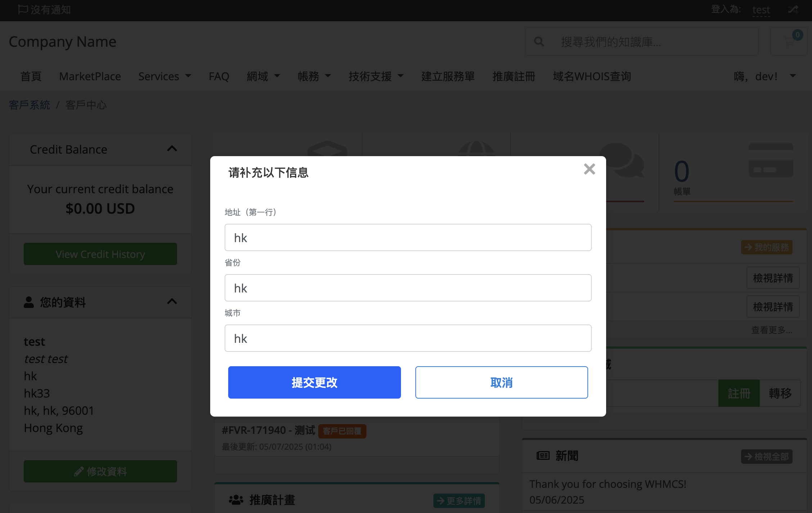Close the dialog with the X icon
Screen dimensions: 812x513
click(589, 169)
